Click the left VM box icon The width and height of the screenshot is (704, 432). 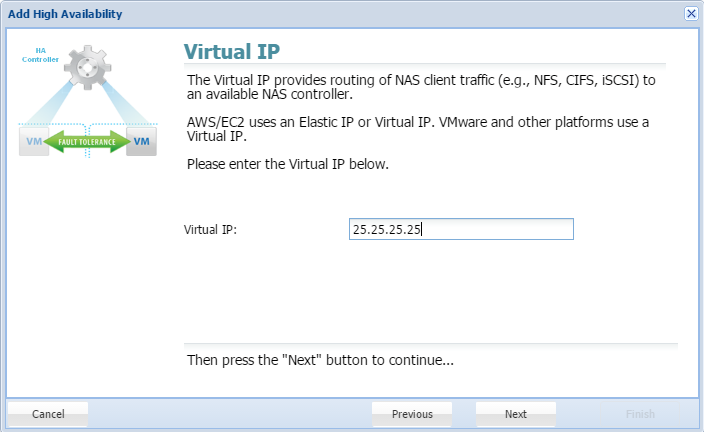coord(33,142)
